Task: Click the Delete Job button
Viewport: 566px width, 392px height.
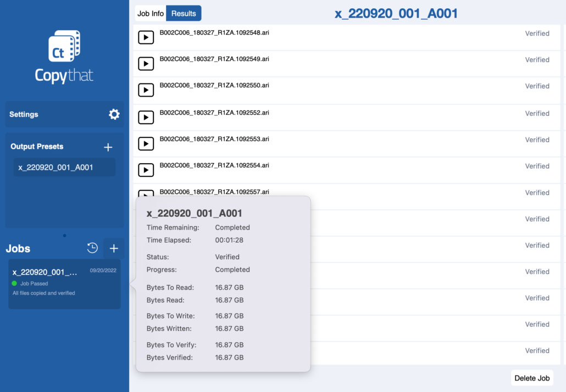Action: click(531, 378)
